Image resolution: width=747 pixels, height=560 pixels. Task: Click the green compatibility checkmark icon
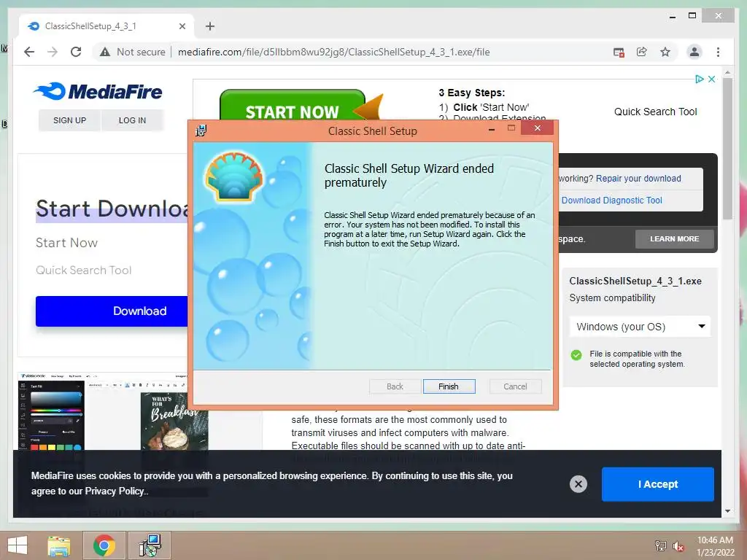pyautogui.click(x=576, y=355)
